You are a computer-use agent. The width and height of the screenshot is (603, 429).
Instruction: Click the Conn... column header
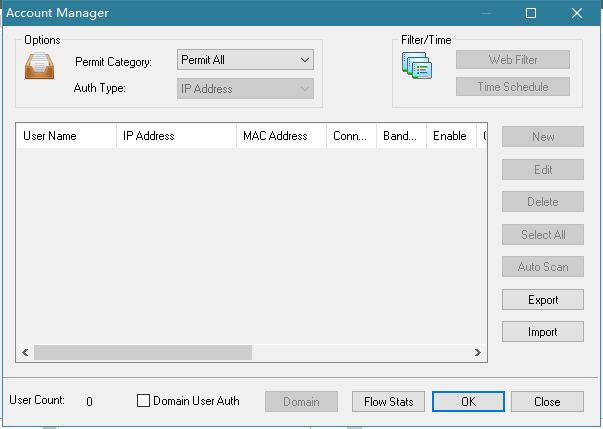[351, 136]
